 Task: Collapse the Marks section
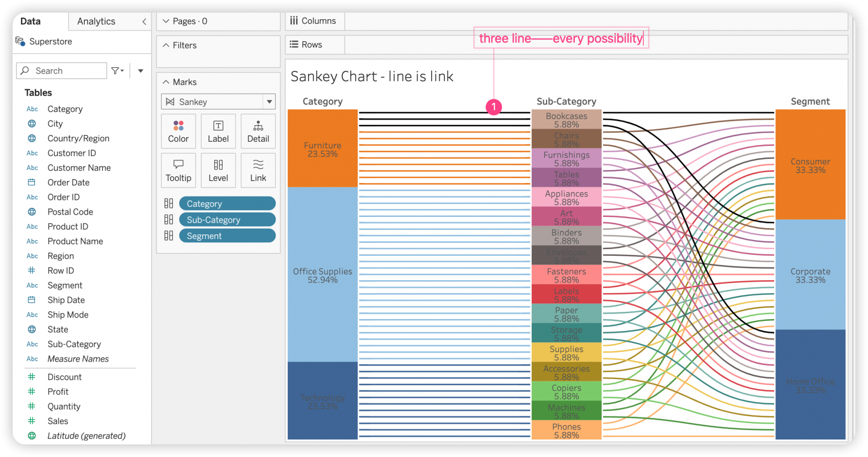(x=166, y=82)
